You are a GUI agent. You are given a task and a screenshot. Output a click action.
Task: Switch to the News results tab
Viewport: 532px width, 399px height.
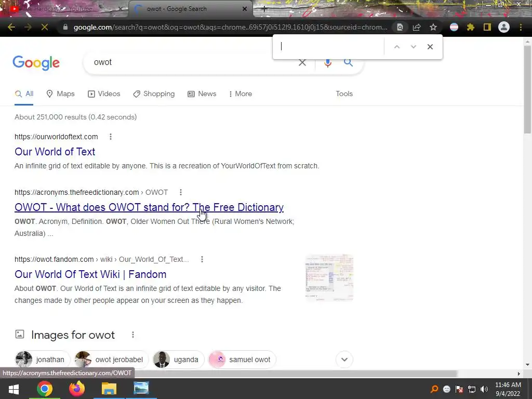click(x=202, y=94)
